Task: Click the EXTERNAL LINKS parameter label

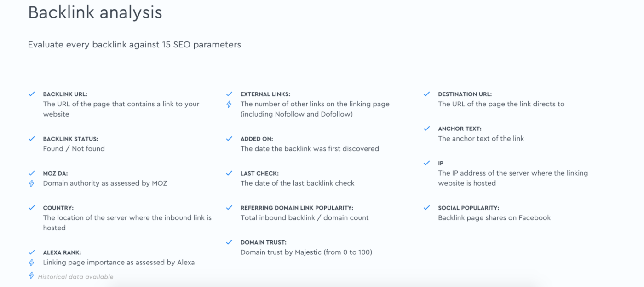Action: [x=265, y=94]
